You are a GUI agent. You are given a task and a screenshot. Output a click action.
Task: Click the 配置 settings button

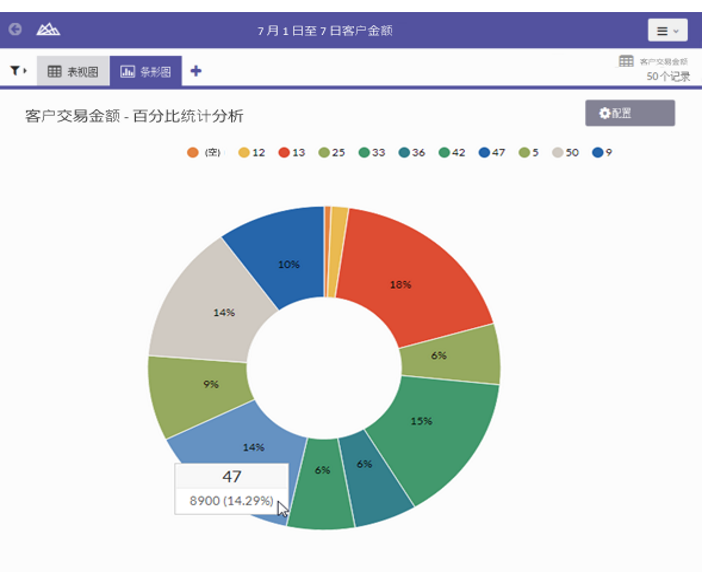629,113
